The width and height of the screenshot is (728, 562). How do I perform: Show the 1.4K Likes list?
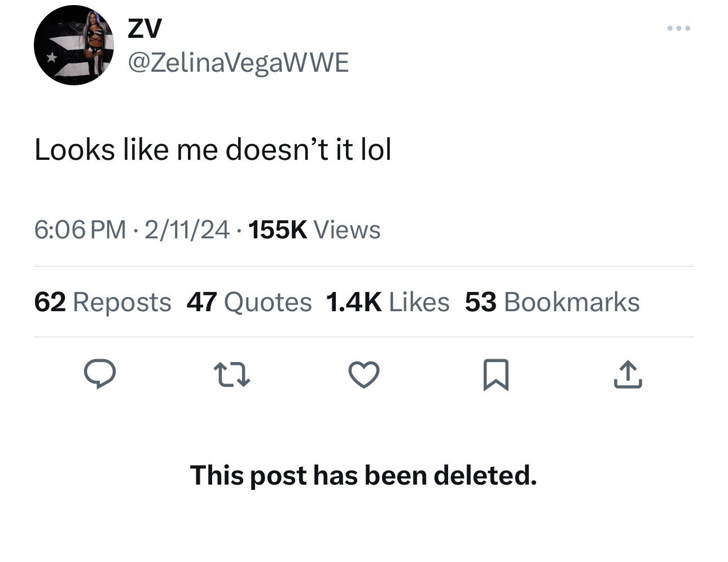[388, 302]
